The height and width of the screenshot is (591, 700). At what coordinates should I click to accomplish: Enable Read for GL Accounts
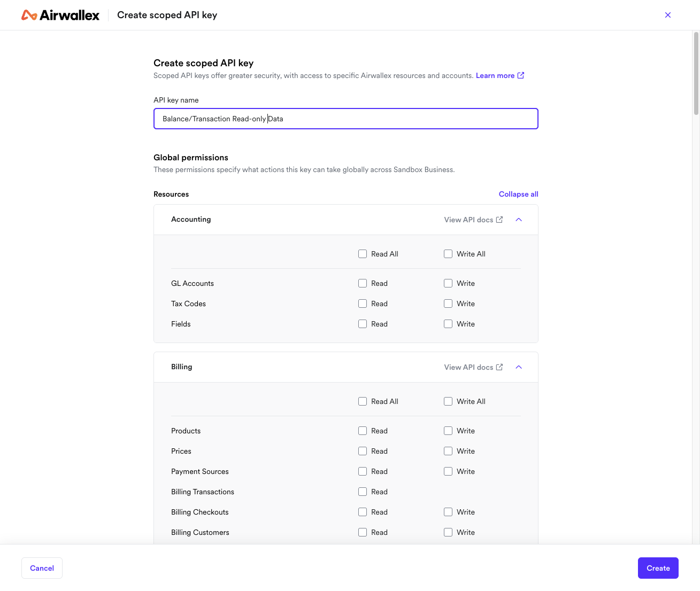[x=363, y=283]
